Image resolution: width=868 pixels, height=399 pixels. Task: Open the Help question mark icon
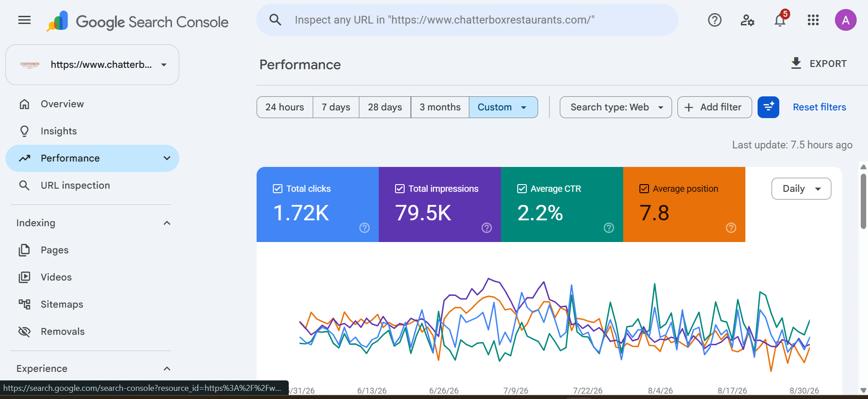click(x=715, y=20)
